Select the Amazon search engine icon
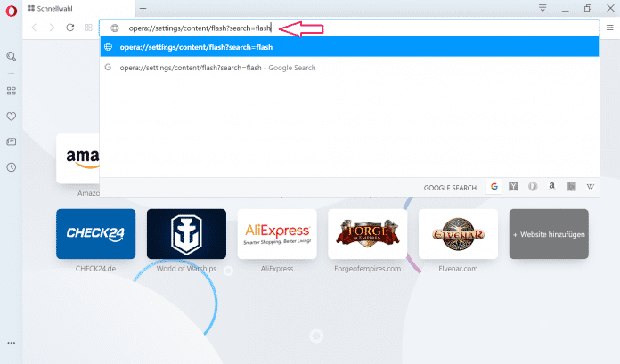This screenshot has height=364, width=620. 552,187
